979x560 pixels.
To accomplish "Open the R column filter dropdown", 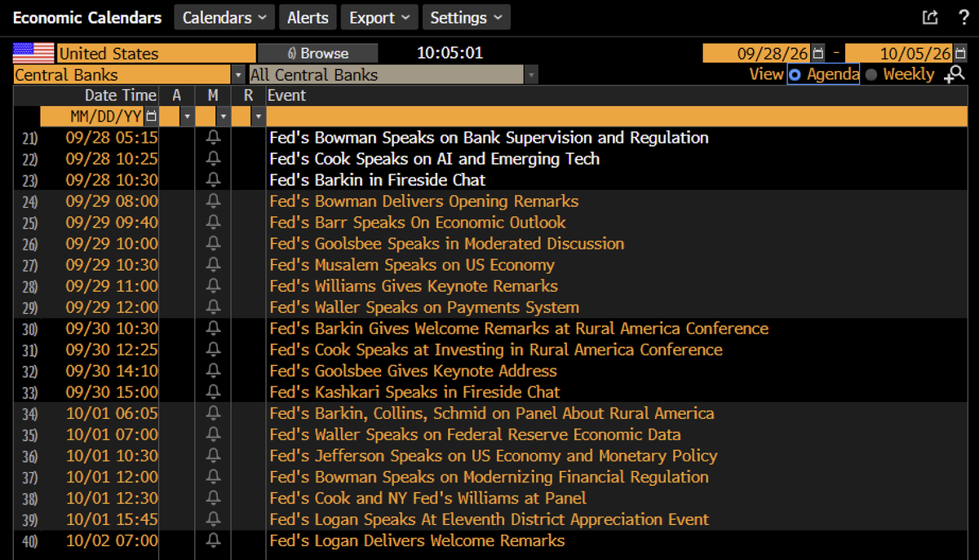I will [259, 117].
